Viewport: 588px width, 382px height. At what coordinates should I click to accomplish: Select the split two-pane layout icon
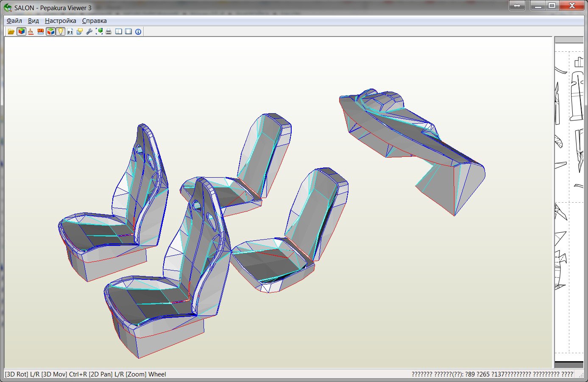pos(119,32)
